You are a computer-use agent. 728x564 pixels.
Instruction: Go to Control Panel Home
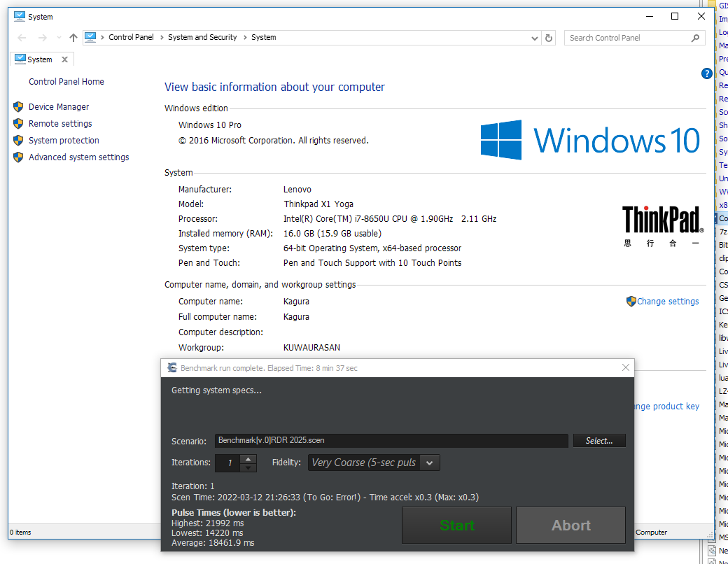coord(66,82)
